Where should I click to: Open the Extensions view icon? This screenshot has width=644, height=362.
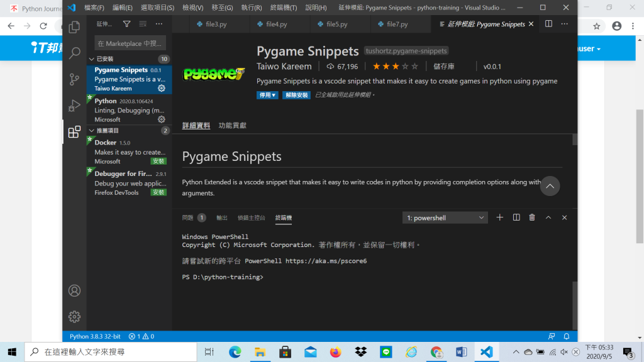[74, 132]
